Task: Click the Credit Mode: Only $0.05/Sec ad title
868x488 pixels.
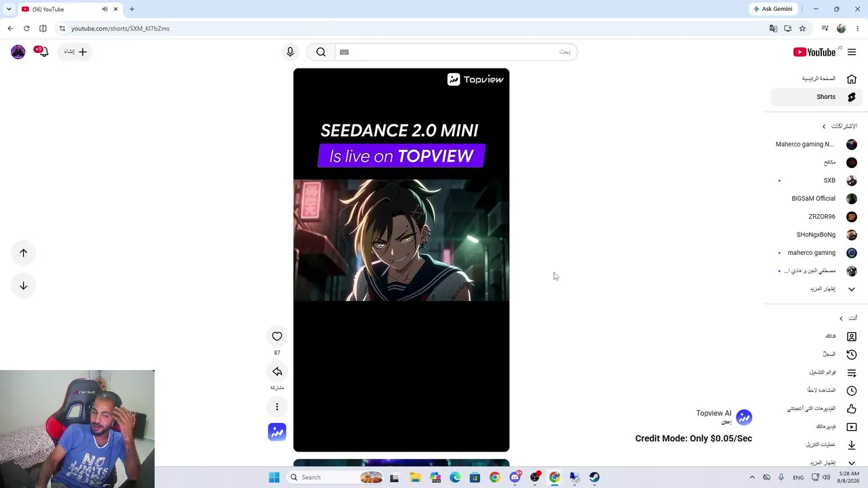Action: click(x=693, y=439)
